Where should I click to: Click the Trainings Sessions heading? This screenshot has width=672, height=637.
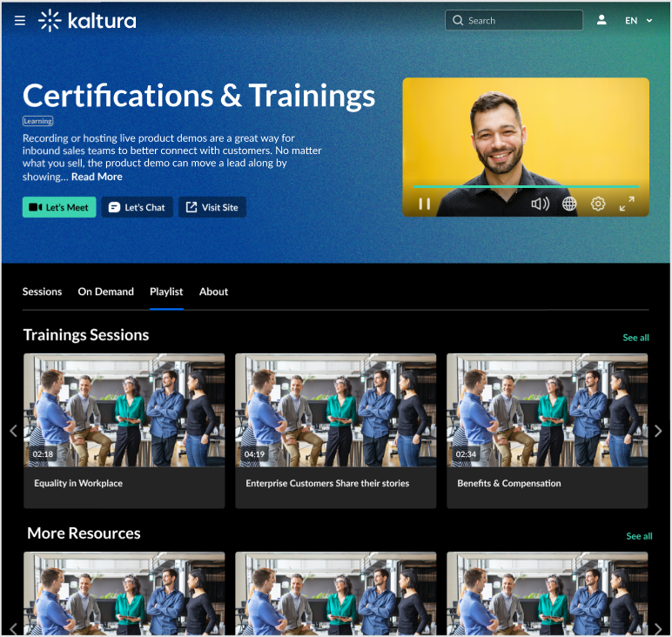[86, 335]
